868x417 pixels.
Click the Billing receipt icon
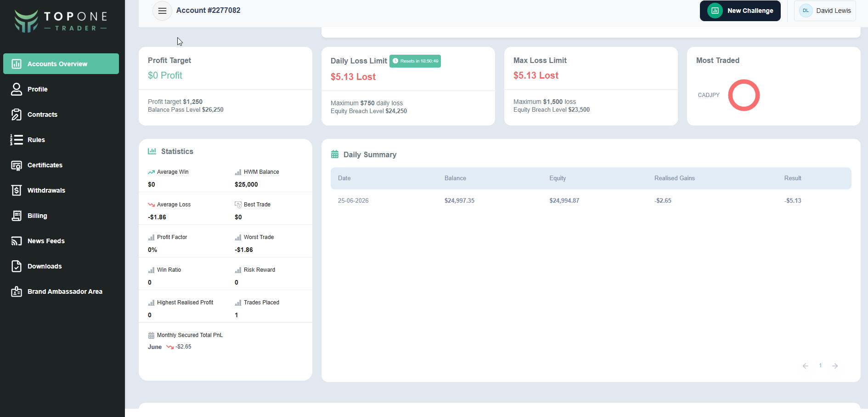pos(17,216)
